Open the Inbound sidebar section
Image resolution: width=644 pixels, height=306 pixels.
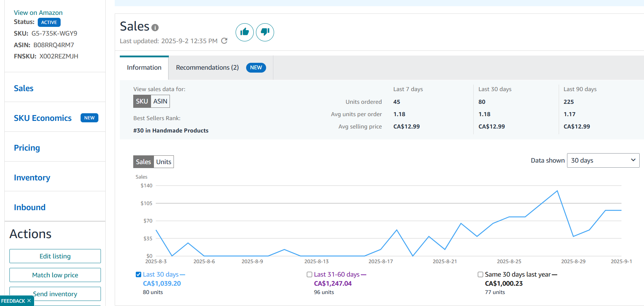point(30,207)
